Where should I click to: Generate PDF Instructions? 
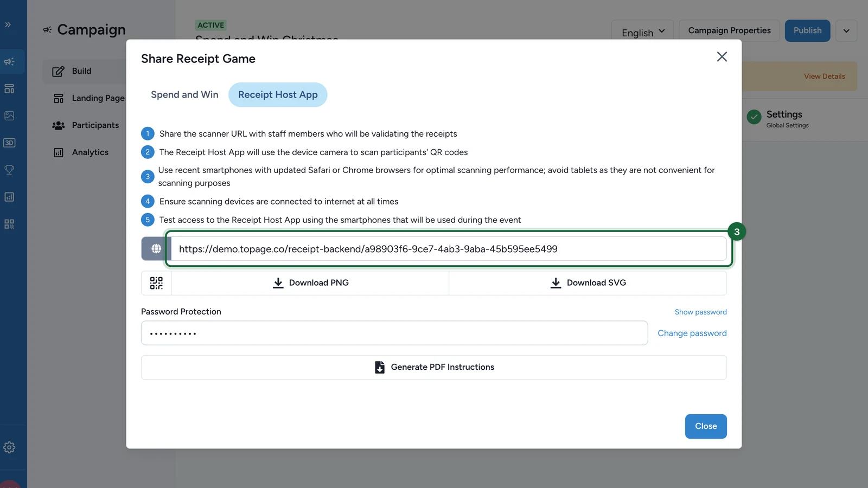point(434,367)
